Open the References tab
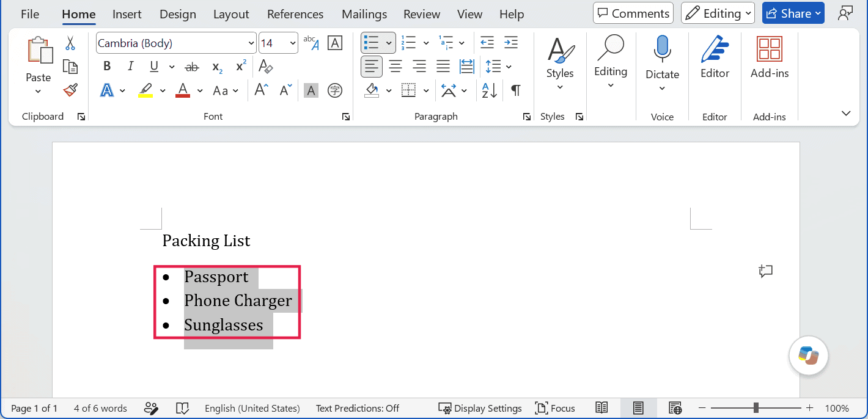 (295, 14)
